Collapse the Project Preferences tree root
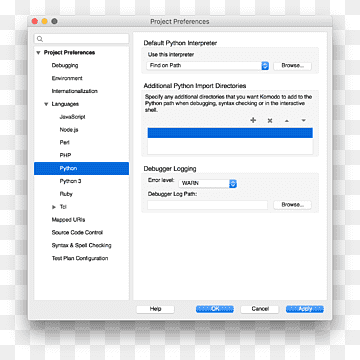This screenshot has width=360, height=360. pos(38,53)
